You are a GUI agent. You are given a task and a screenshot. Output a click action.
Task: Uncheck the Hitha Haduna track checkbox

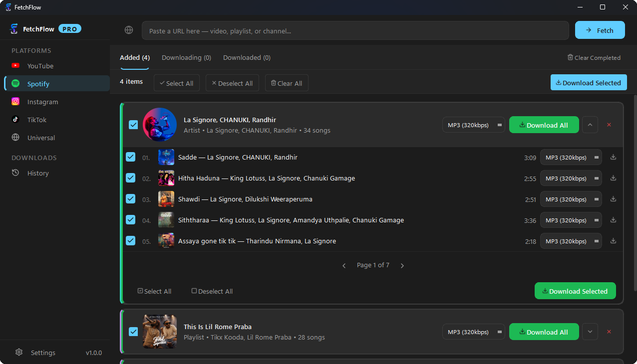click(x=130, y=178)
